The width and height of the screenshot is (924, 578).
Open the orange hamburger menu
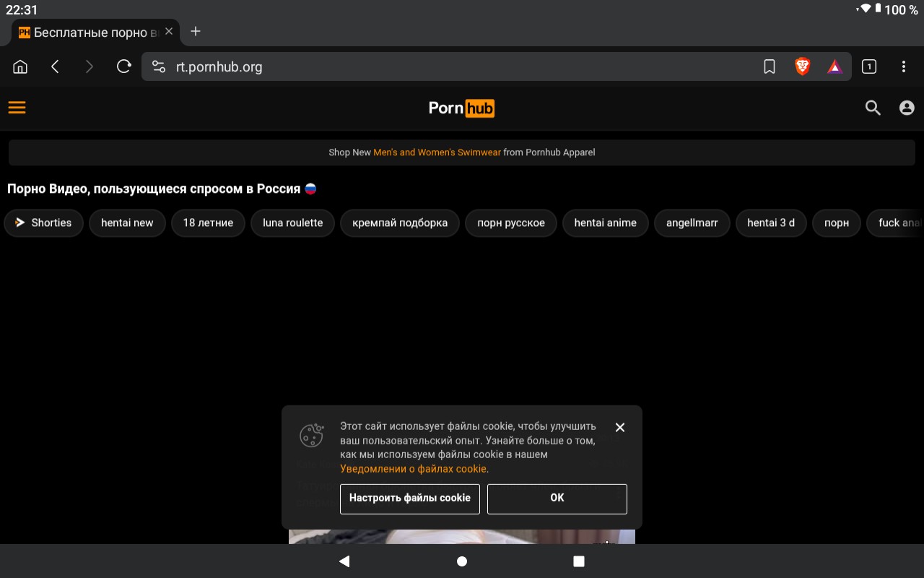coord(17,108)
